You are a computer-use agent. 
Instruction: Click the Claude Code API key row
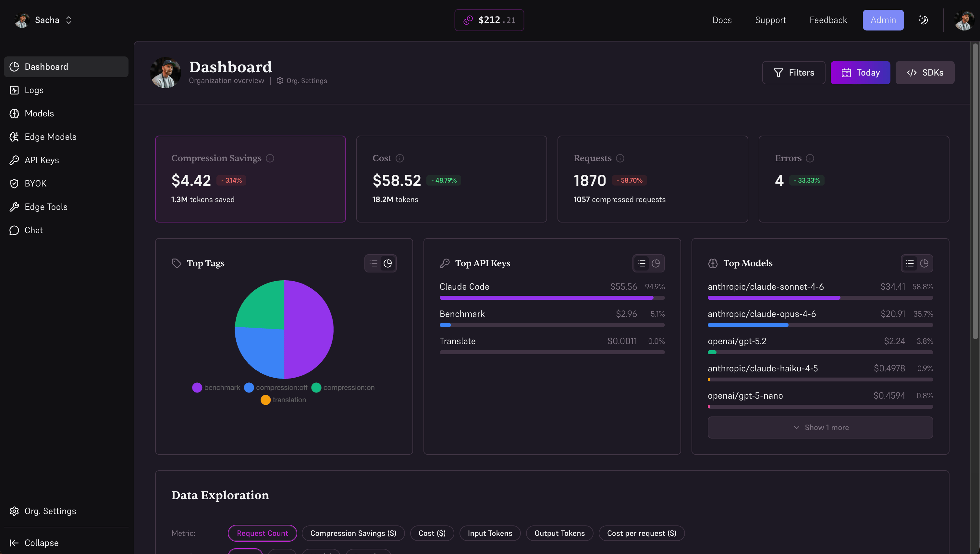click(x=552, y=291)
